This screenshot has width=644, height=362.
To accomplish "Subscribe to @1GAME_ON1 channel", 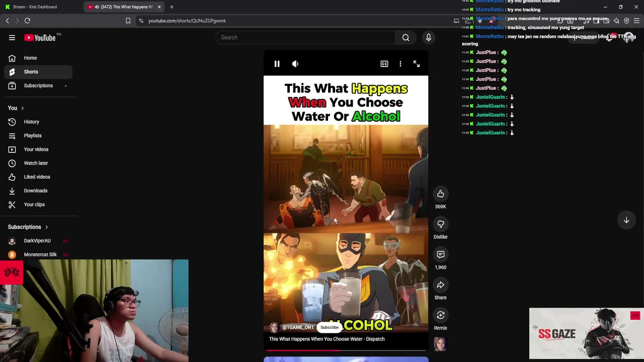I will click(x=330, y=327).
